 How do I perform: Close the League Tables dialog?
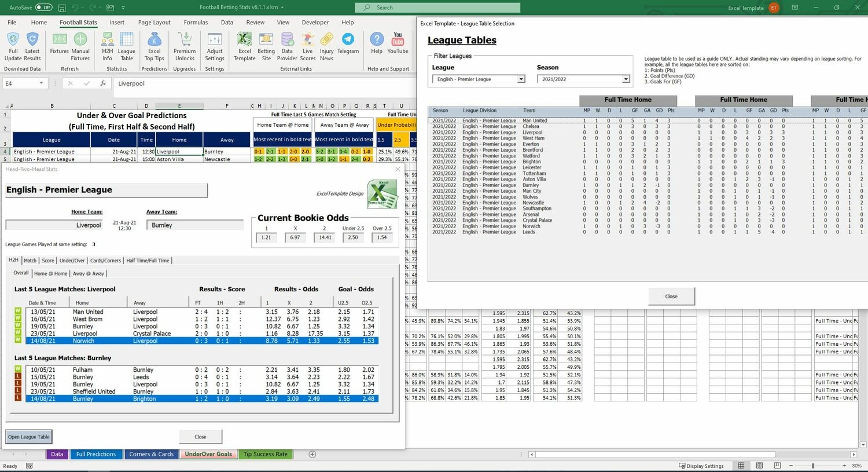pyautogui.click(x=671, y=296)
